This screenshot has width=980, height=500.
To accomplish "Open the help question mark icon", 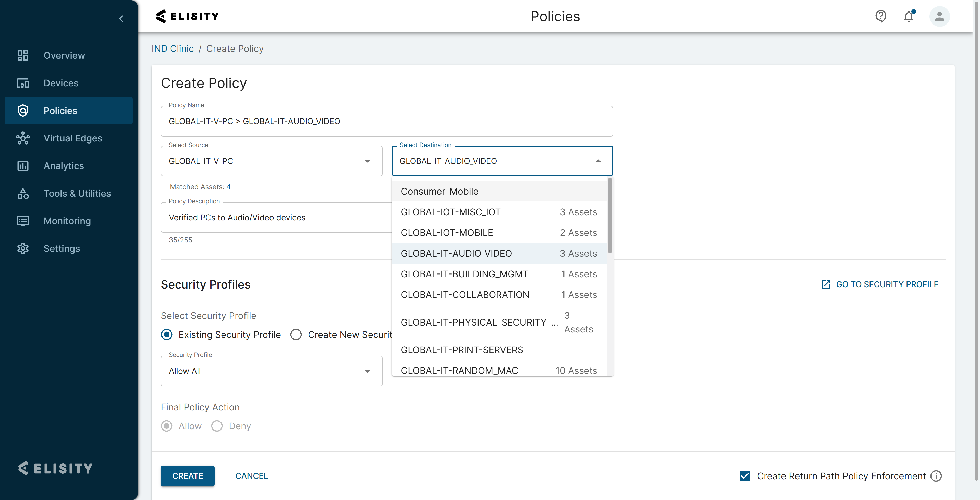I will click(881, 16).
